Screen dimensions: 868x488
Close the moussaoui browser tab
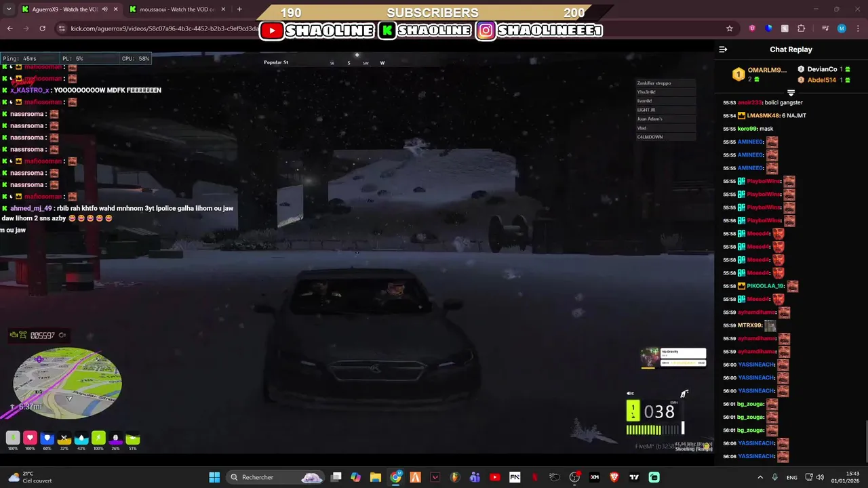223,9
